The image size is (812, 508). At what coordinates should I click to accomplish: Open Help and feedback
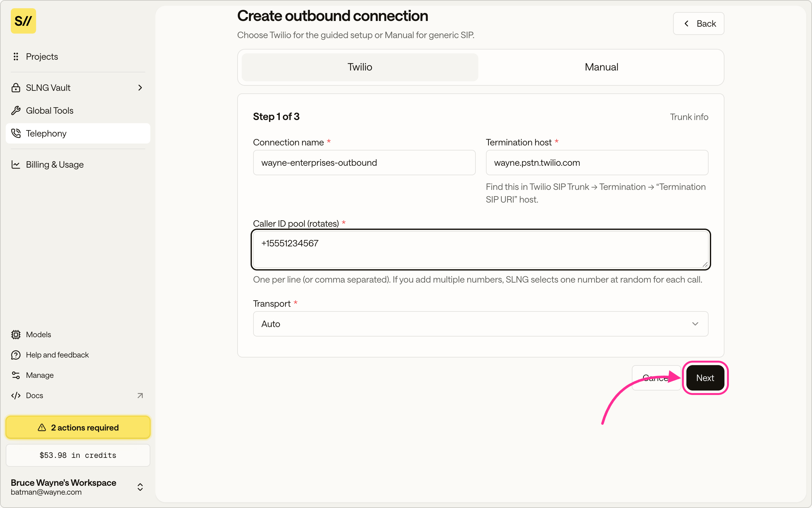(78, 355)
